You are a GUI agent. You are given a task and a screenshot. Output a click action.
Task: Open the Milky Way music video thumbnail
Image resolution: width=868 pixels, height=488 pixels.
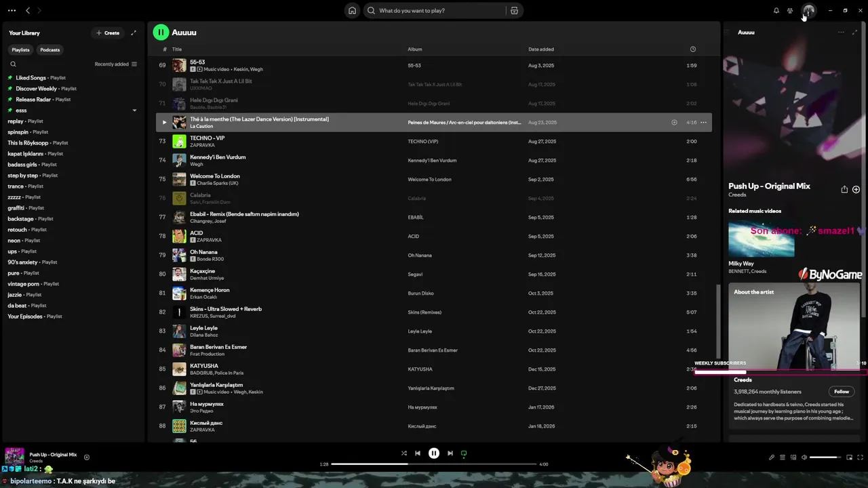coord(762,239)
